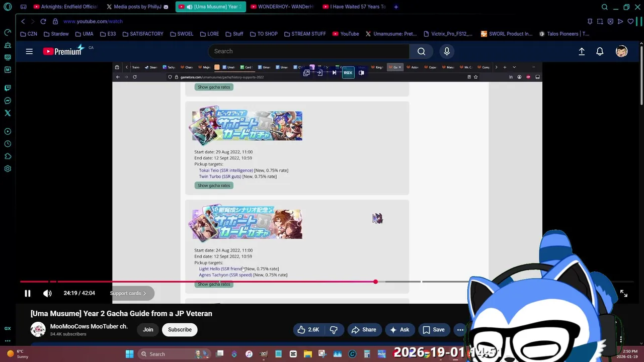Open the YouTube create upload icon
The width and height of the screenshot is (644, 362).
582,51
